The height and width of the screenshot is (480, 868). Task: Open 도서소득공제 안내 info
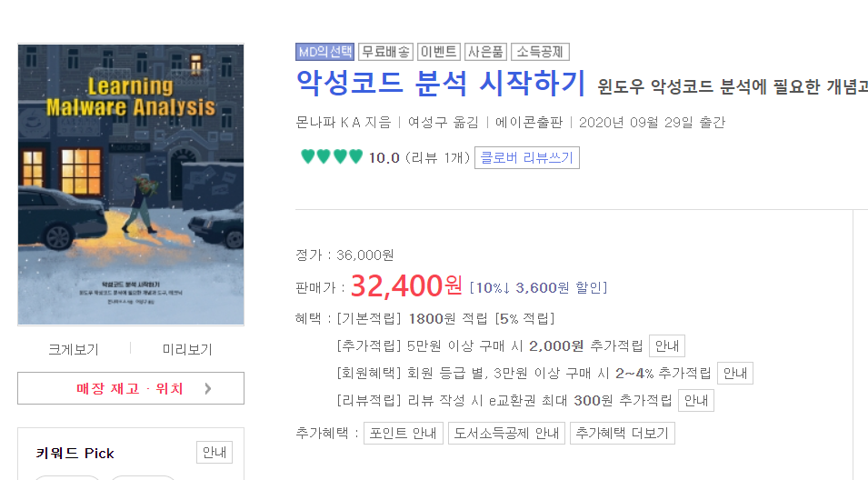coord(506,433)
